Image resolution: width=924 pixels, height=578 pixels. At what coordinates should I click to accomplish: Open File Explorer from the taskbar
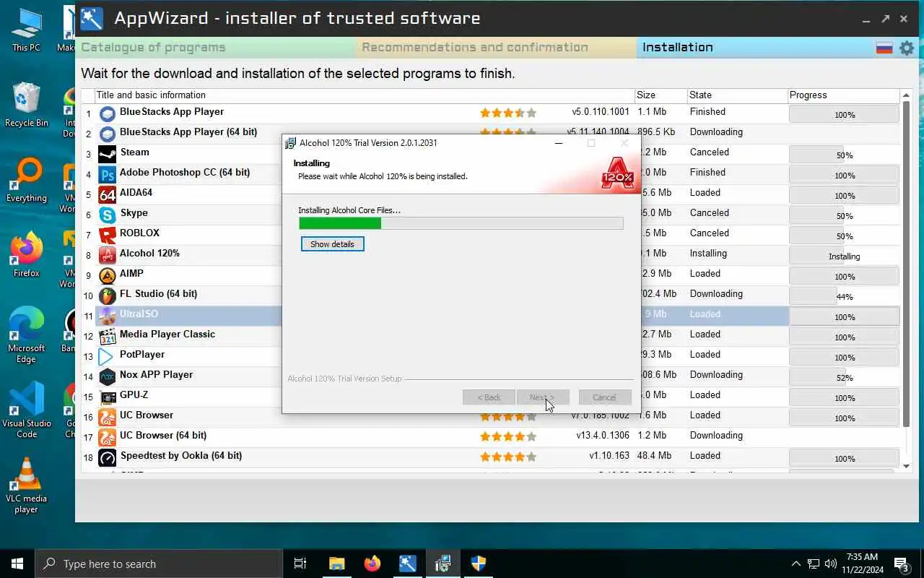coord(337,564)
